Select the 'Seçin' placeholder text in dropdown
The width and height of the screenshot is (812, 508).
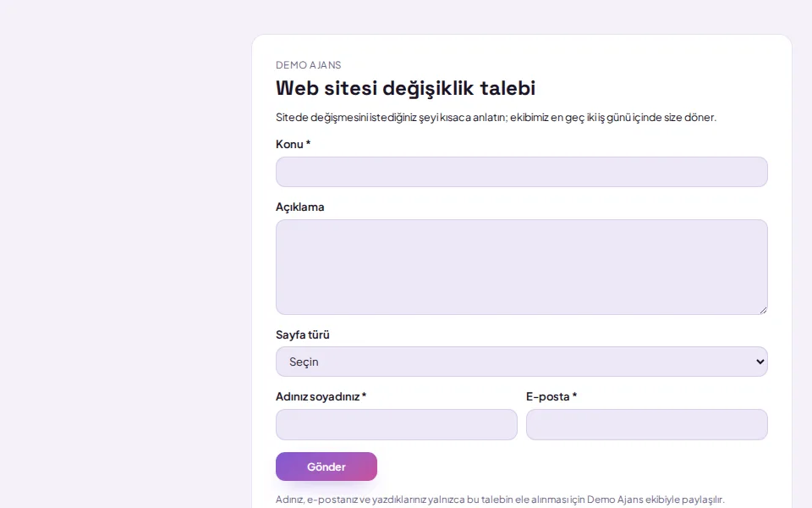[304, 362]
